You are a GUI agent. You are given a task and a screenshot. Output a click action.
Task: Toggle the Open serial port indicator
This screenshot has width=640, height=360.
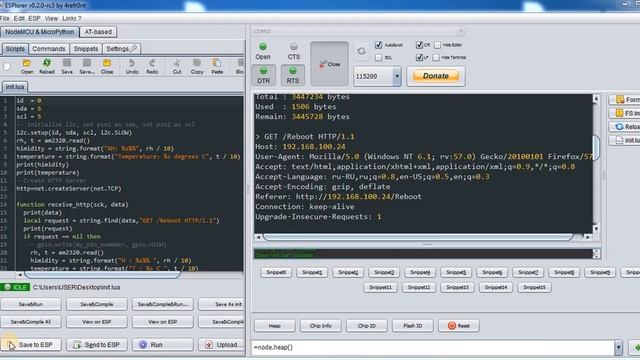point(263,51)
